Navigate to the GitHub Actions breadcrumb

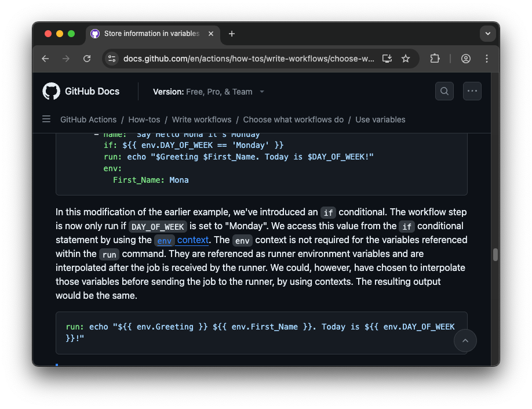88,120
